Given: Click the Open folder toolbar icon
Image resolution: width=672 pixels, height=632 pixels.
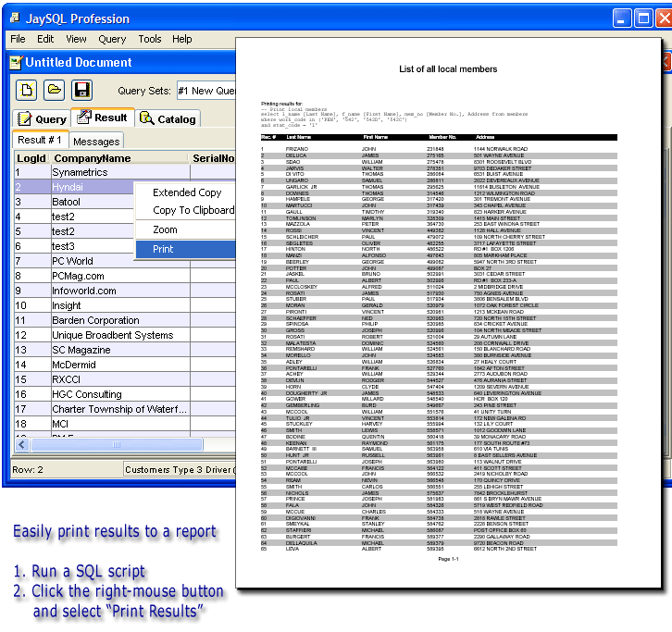Looking at the screenshot, I should [54, 90].
